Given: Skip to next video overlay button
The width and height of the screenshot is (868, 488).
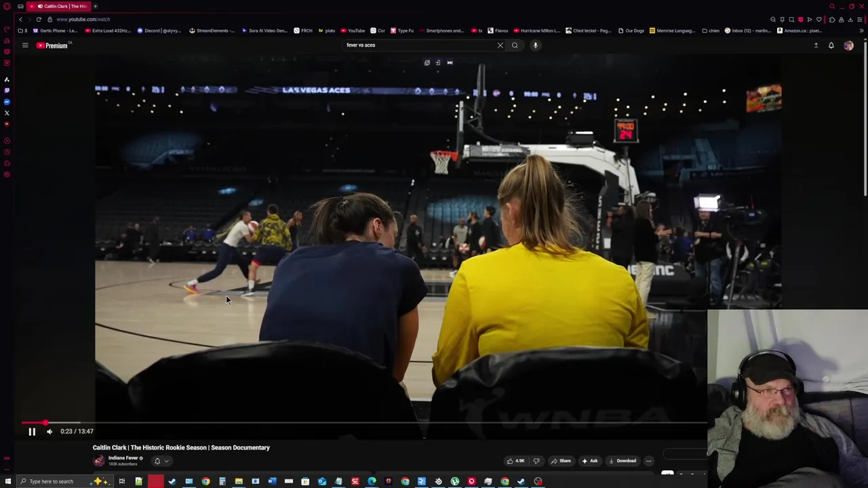Looking at the screenshot, I should pos(450,62).
